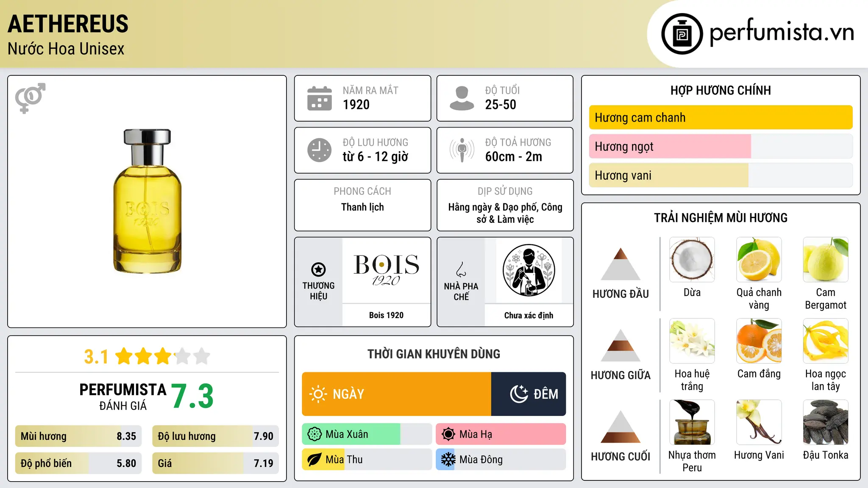Screen dimensions: 868x488
Task: Click the nose icon above NHÀ PHA CHẾ
Action: 461,269
